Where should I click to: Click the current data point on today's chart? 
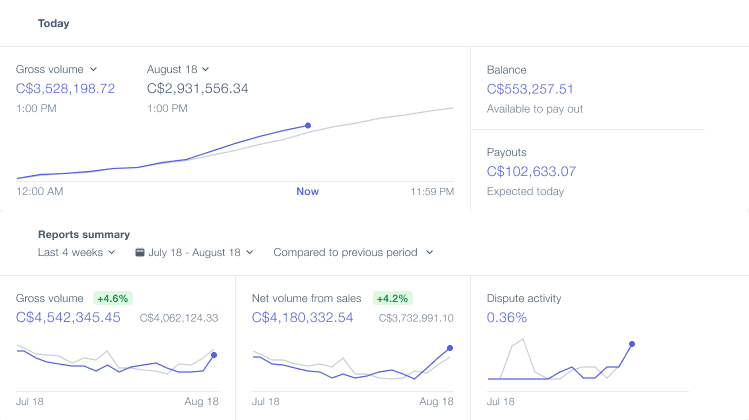pyautogui.click(x=308, y=126)
